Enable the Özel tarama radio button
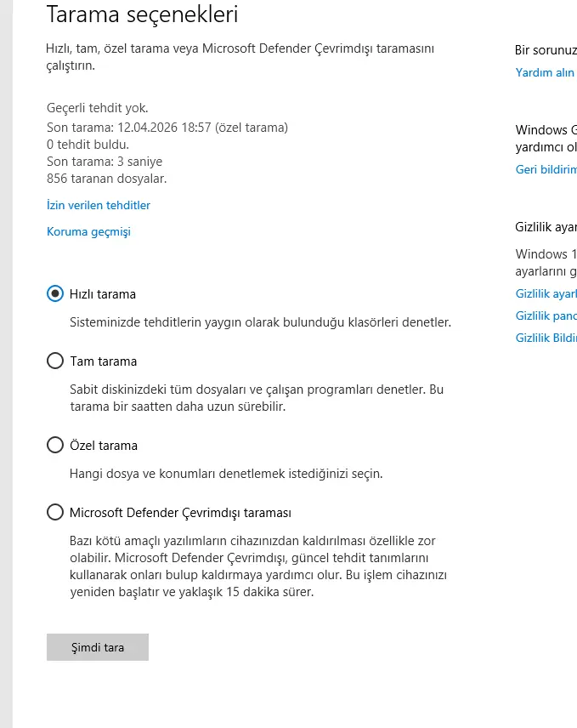 click(55, 445)
